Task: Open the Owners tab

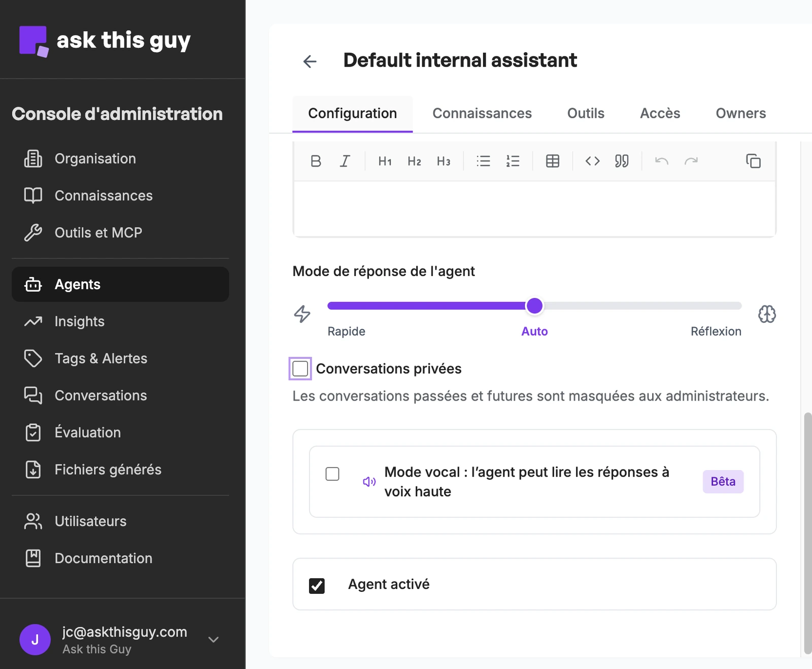Action: pyautogui.click(x=740, y=113)
